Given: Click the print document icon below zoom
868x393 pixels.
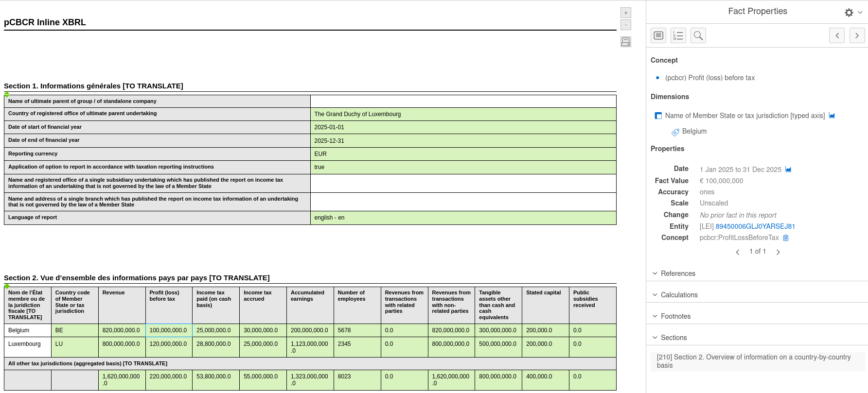Looking at the screenshot, I should point(626,42).
